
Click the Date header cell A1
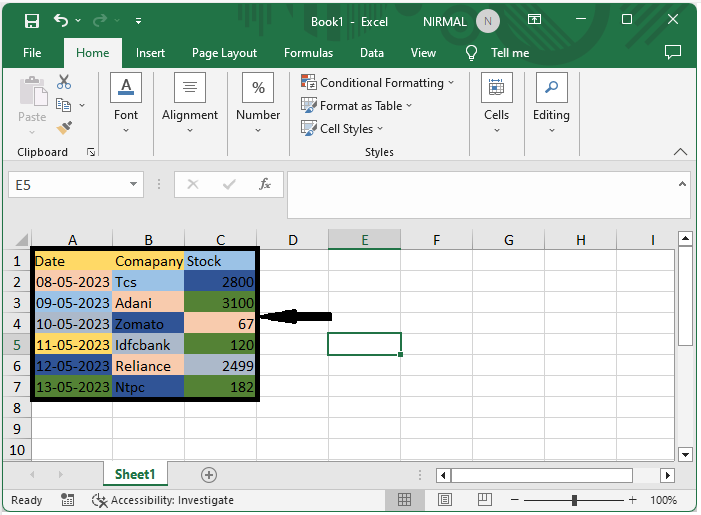[x=73, y=261]
